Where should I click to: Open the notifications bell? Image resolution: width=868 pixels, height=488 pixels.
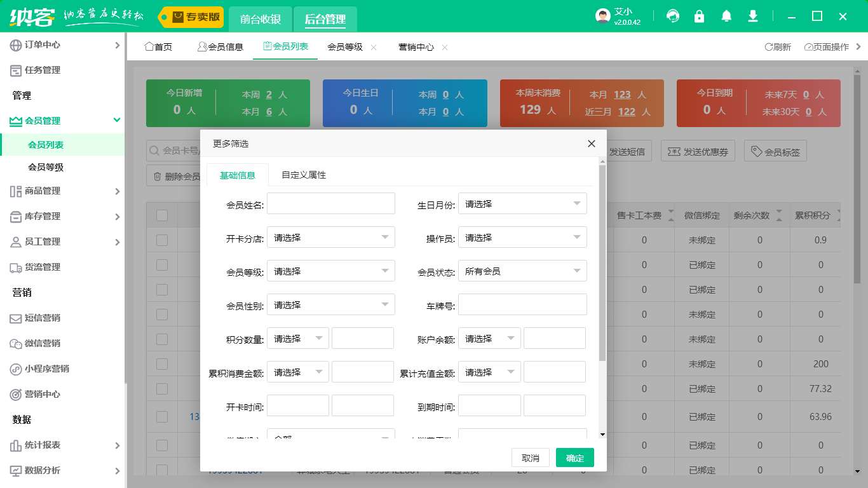pyautogui.click(x=726, y=17)
